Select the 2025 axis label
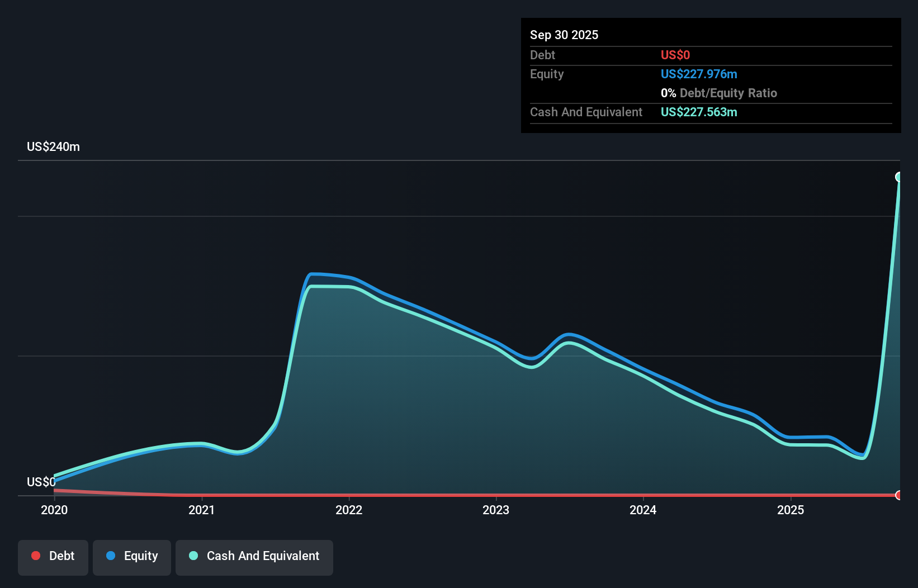918x588 pixels. 792,510
